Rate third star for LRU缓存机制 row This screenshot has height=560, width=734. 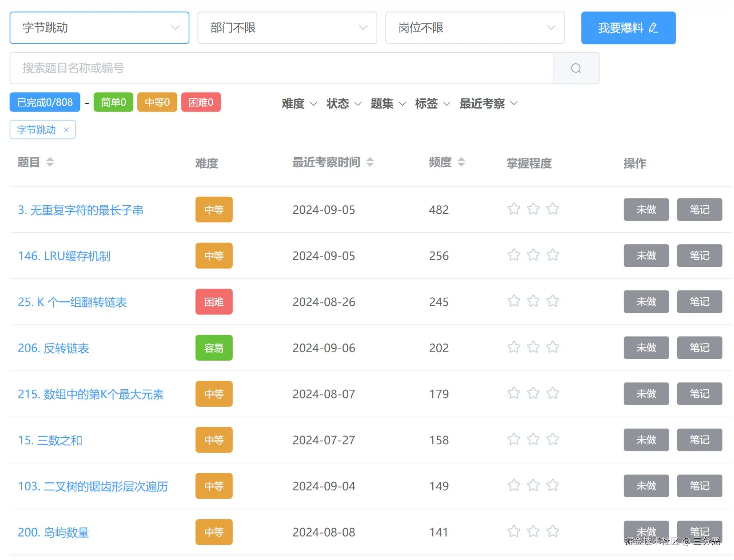click(x=552, y=255)
